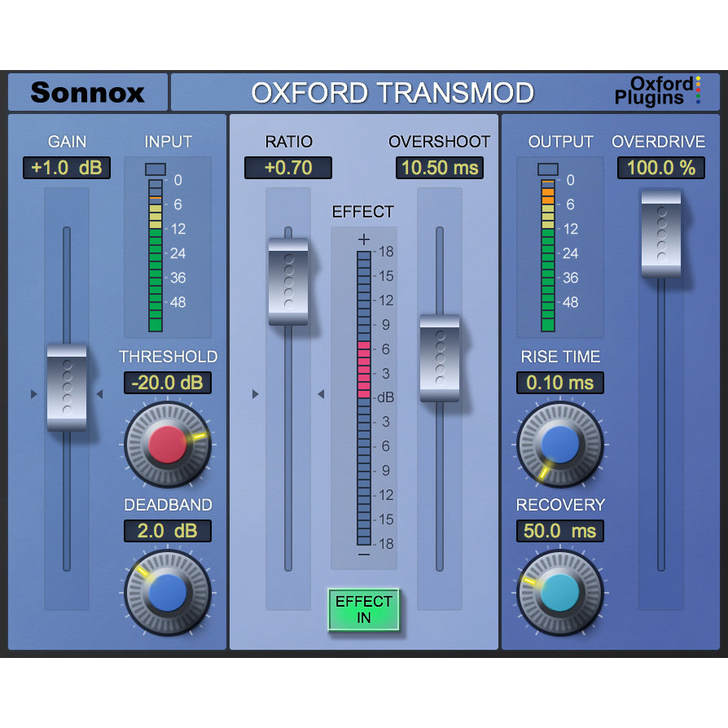Click the arrow beside the Ratio fader

pos(254,393)
